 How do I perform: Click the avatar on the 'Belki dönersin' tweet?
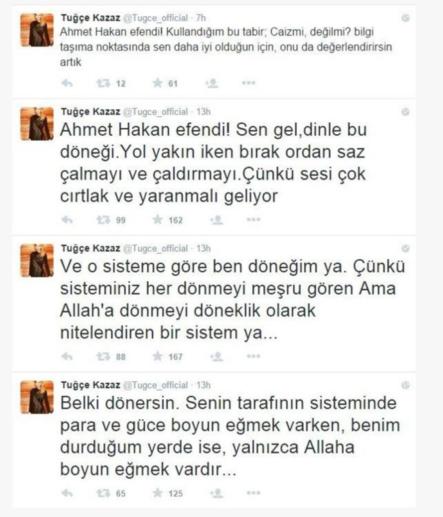coord(37,397)
